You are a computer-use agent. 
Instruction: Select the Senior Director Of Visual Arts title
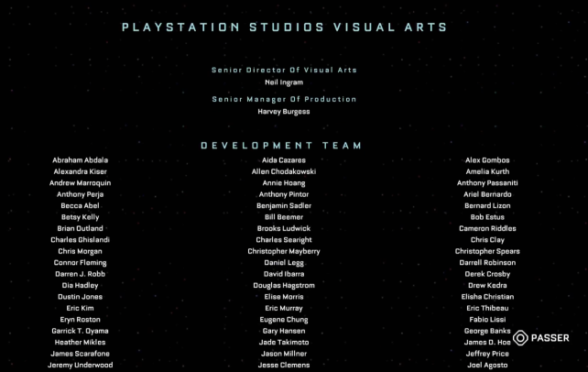click(x=284, y=70)
